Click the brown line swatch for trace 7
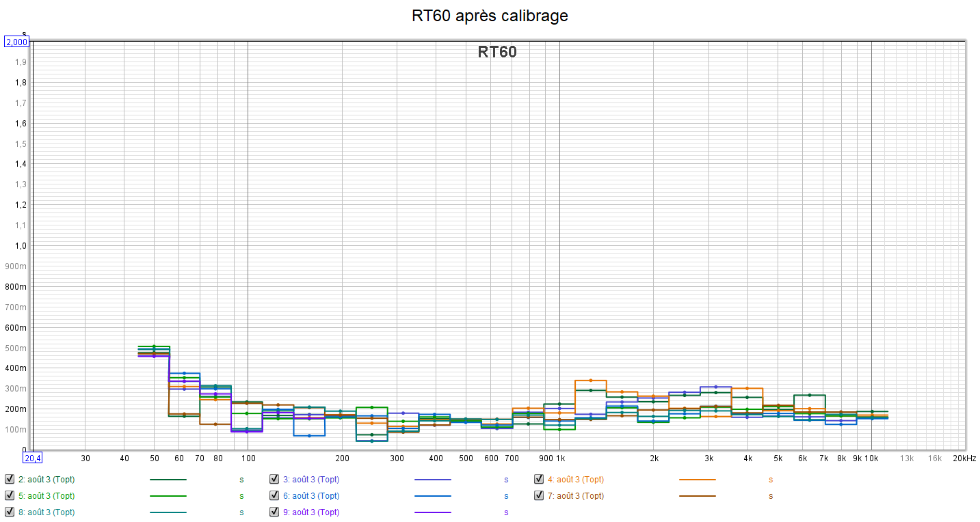 click(697, 496)
